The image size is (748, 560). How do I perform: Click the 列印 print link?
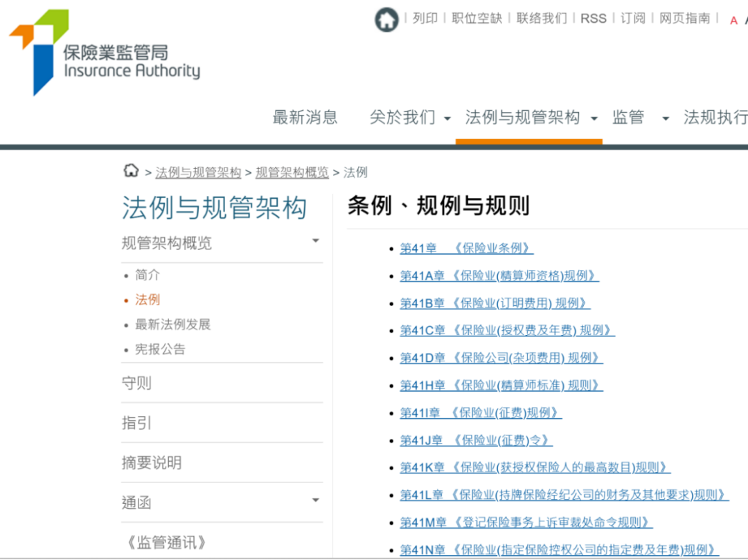tap(425, 19)
